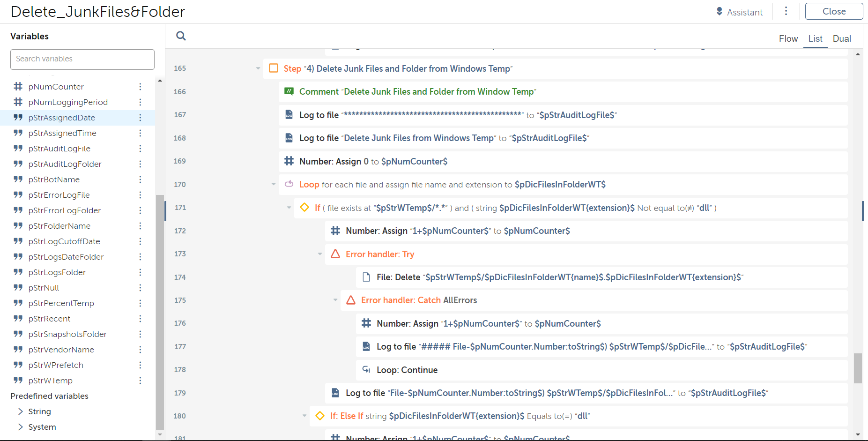
Task: Click the Assistant icon in the header
Action: coord(720,12)
